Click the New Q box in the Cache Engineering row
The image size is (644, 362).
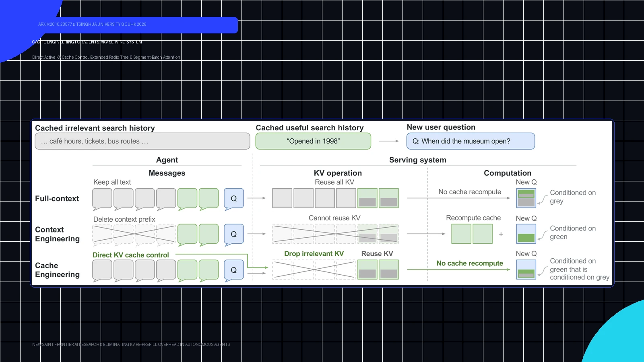click(526, 269)
